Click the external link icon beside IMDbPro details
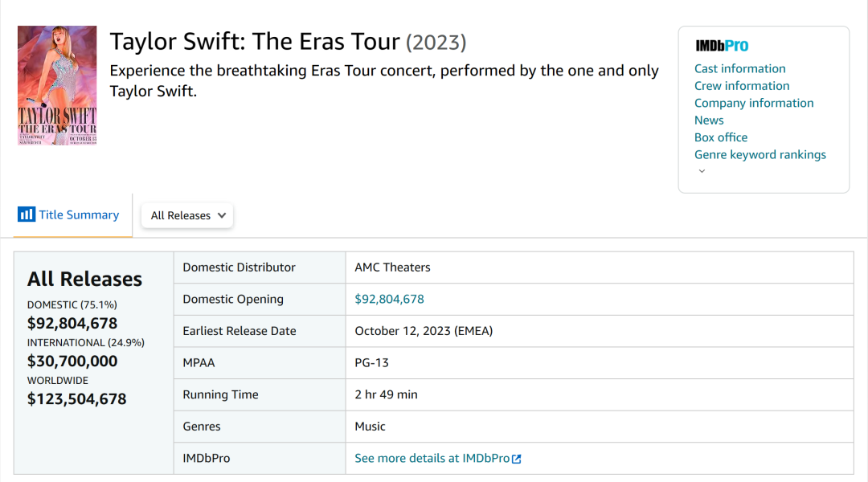This screenshot has height=482, width=868. [x=517, y=459]
